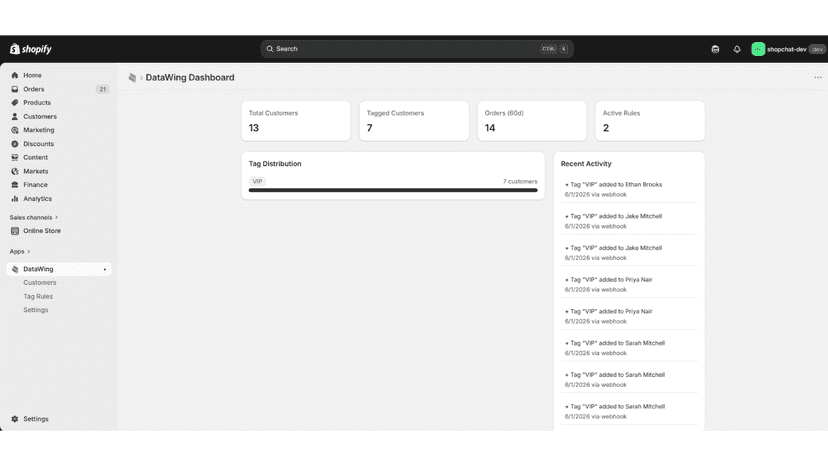Click the first Sarah Mitchell activity entry
Screen dimensions: 828x466
coord(629,348)
